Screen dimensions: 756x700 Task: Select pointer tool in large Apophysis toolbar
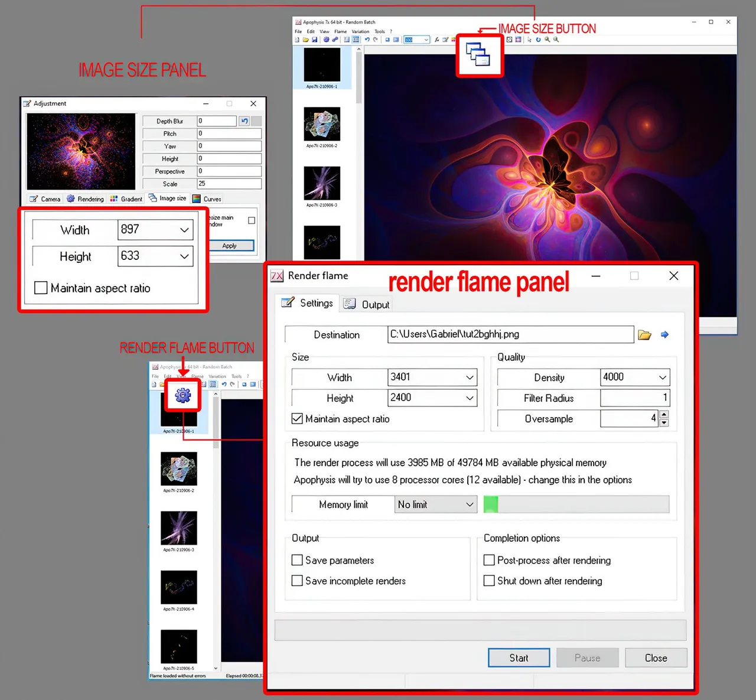click(x=529, y=40)
